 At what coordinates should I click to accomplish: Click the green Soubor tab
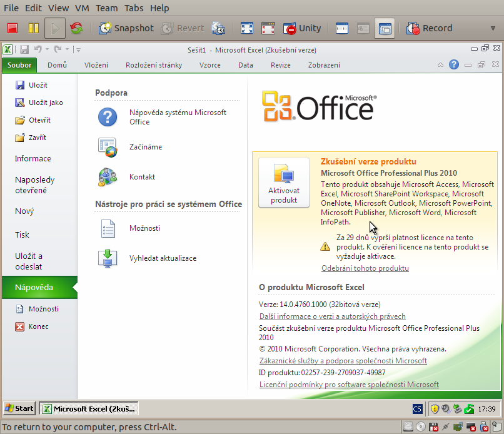point(19,65)
